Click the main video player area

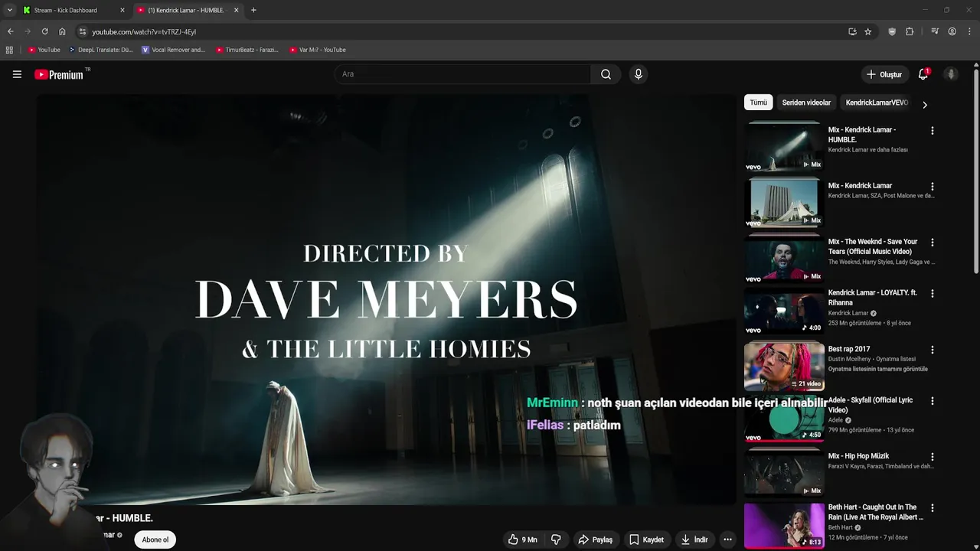click(387, 298)
